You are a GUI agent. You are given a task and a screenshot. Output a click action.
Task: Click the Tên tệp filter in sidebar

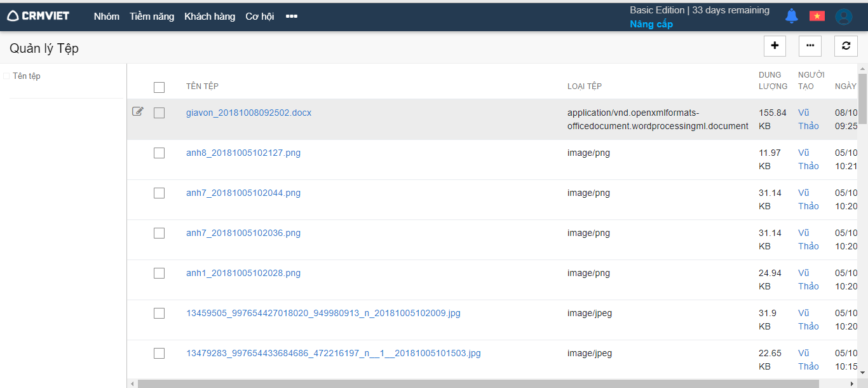click(x=26, y=76)
